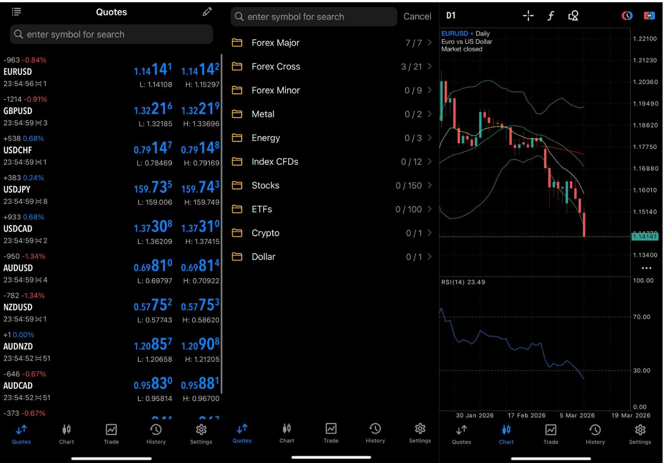
Task: Expand the chevron on Metal row
Action: (430, 114)
